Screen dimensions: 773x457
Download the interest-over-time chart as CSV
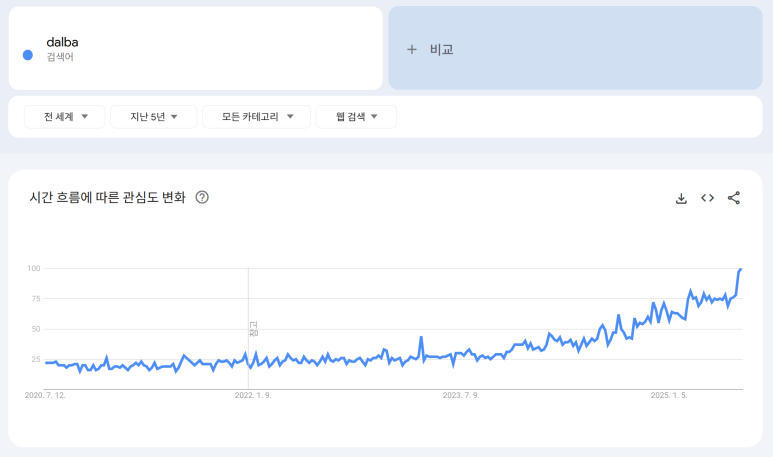tap(681, 198)
